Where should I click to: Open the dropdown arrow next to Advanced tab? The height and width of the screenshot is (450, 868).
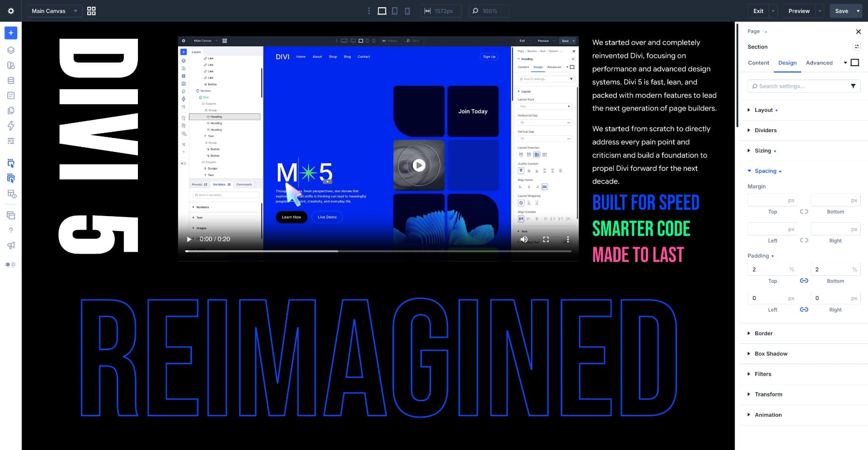[x=845, y=63]
